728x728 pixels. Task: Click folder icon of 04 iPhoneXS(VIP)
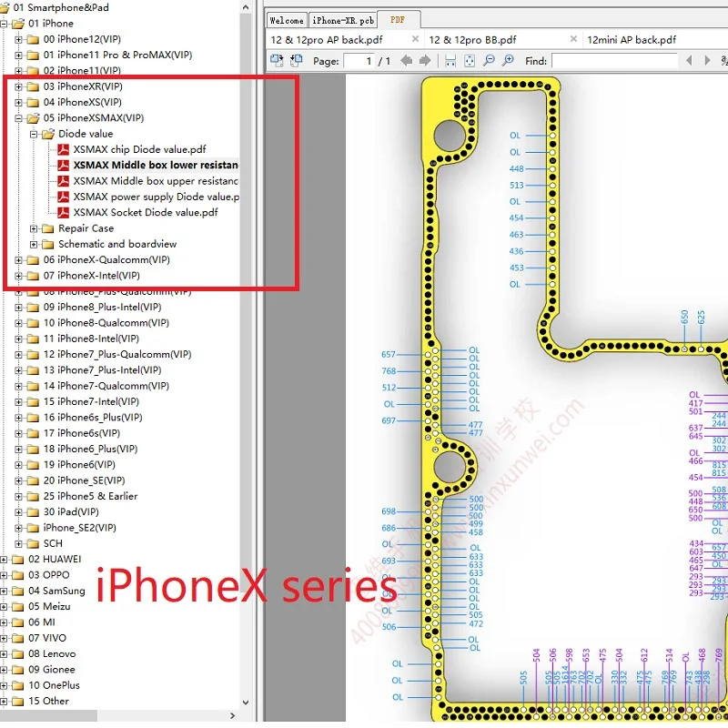(33, 102)
